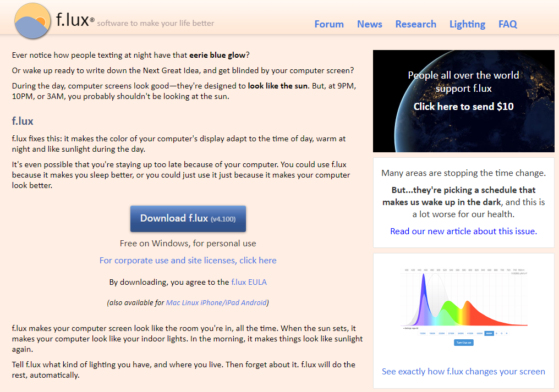Viewport: 559px width, 392px height.
Task: Click the earth banner to send $10
Action: pyautogui.click(x=463, y=101)
